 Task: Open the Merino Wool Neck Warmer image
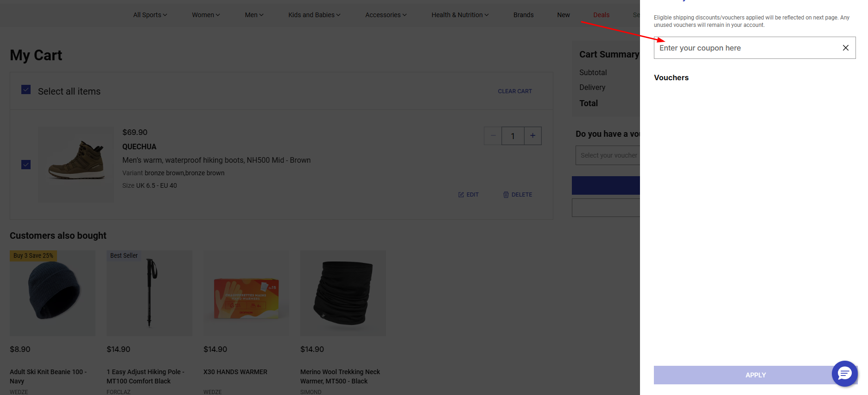[x=343, y=293]
